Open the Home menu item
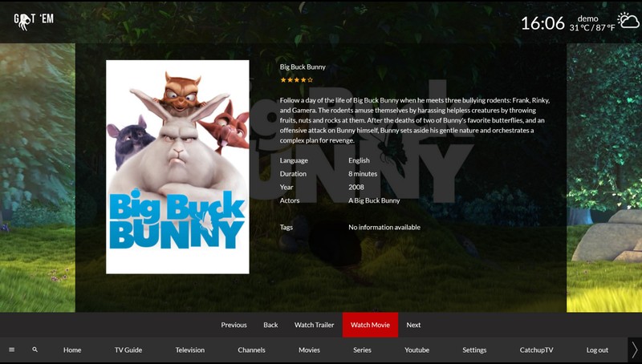642x364 pixels. (72, 350)
